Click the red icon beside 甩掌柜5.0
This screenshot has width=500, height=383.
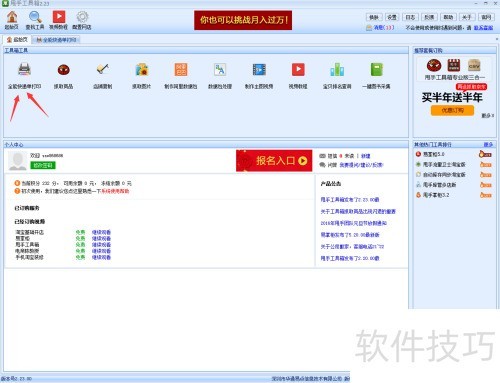(418, 154)
